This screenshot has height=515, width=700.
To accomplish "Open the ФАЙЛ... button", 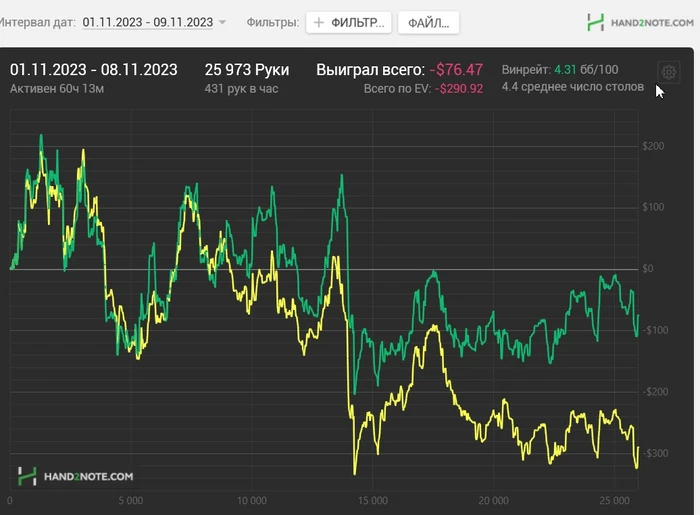I will (x=428, y=23).
